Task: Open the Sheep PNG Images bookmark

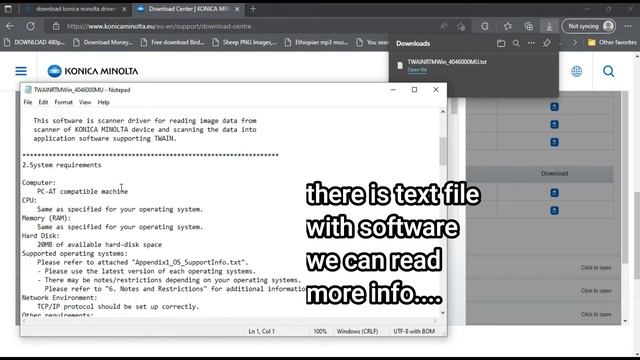Action: [x=244, y=42]
